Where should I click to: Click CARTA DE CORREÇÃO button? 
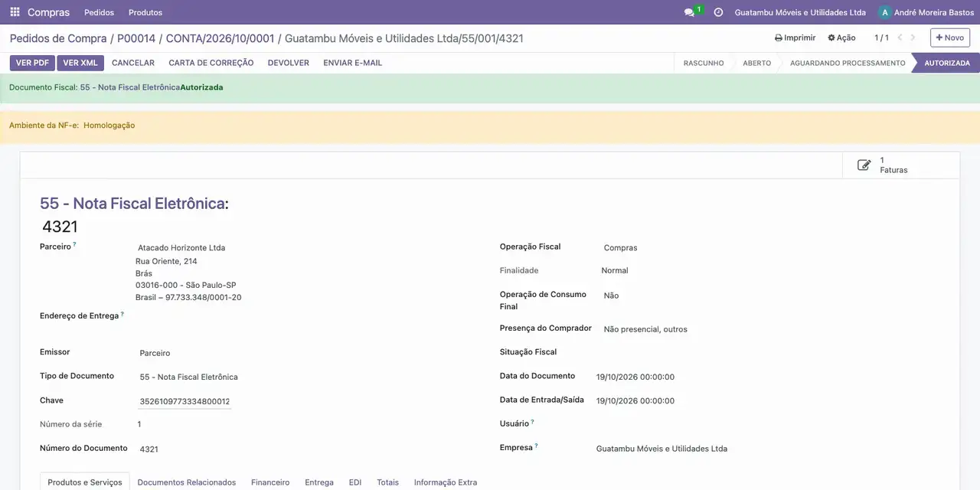211,63
